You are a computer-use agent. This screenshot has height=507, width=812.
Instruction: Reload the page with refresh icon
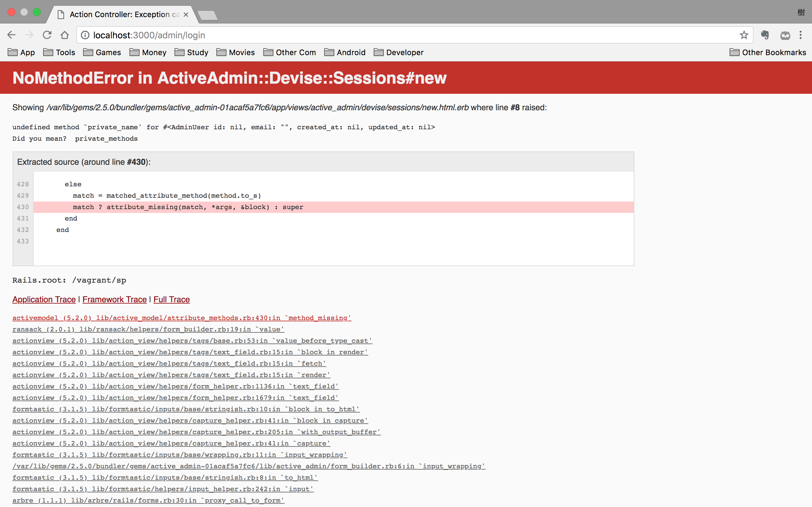(47, 35)
